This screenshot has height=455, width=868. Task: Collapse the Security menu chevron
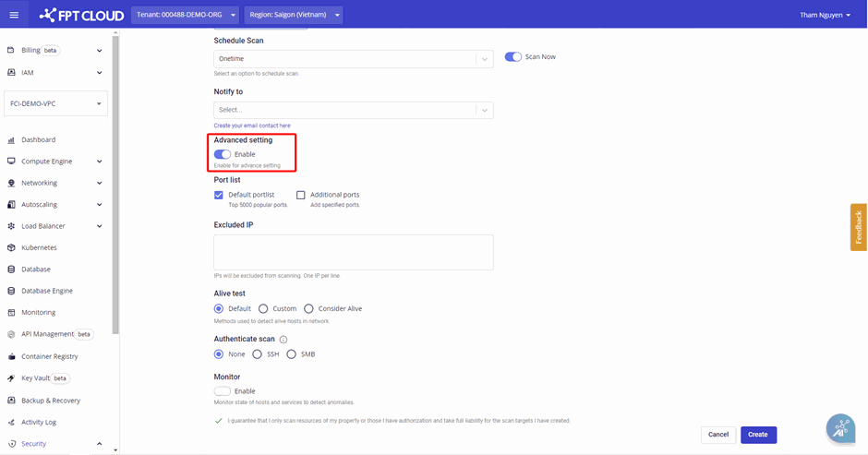99,444
